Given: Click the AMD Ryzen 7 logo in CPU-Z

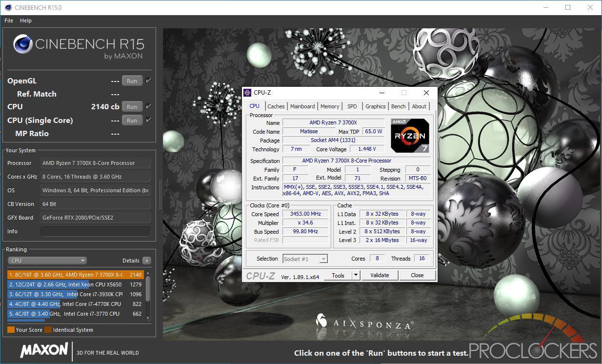Looking at the screenshot, I should point(410,135).
